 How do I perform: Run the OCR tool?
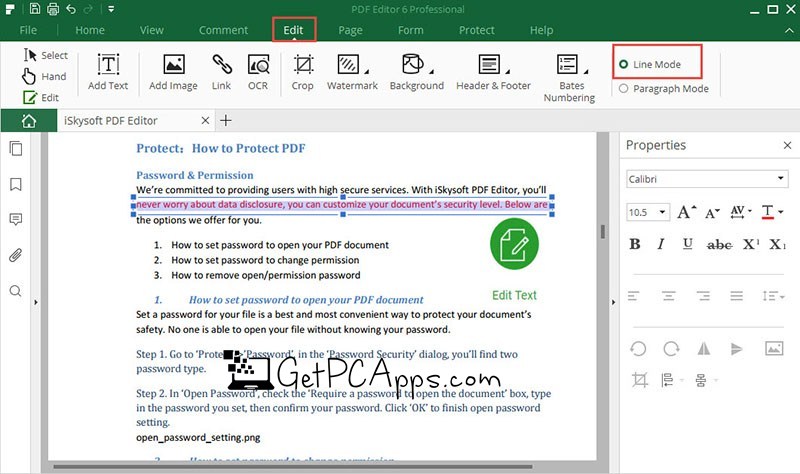[x=258, y=72]
